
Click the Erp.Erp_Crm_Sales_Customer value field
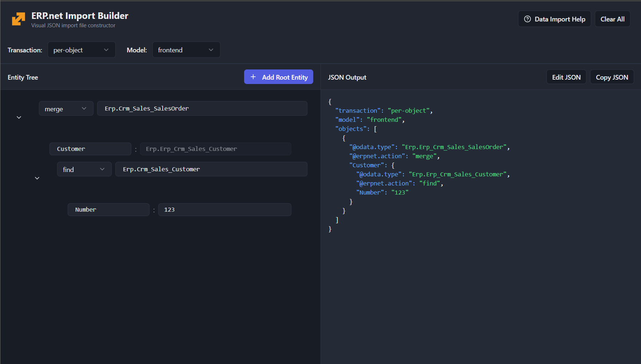coord(216,149)
